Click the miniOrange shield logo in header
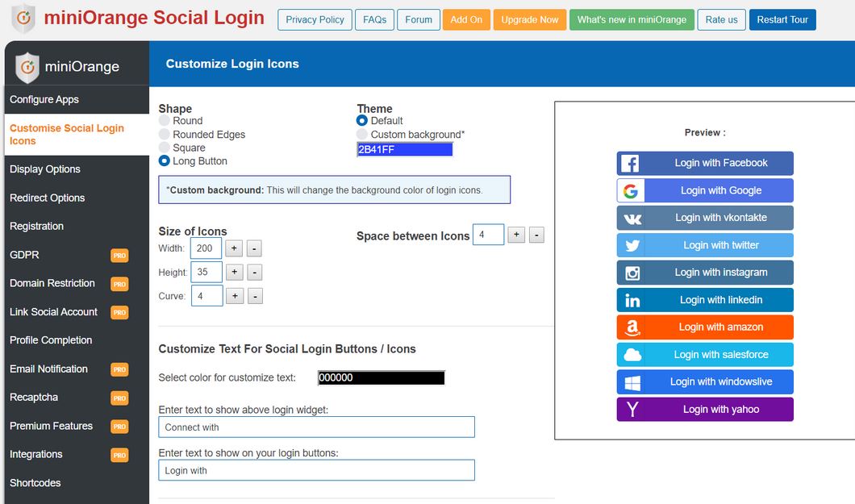 pyautogui.click(x=23, y=18)
